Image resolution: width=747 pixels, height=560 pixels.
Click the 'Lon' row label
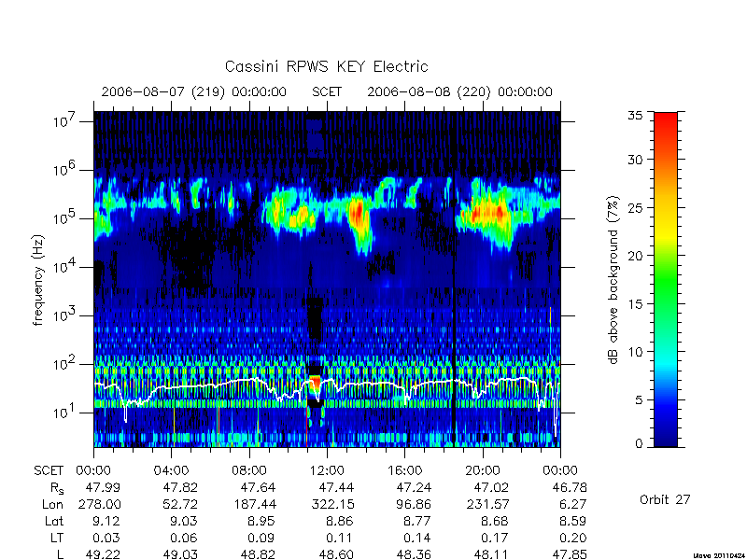tap(53, 504)
